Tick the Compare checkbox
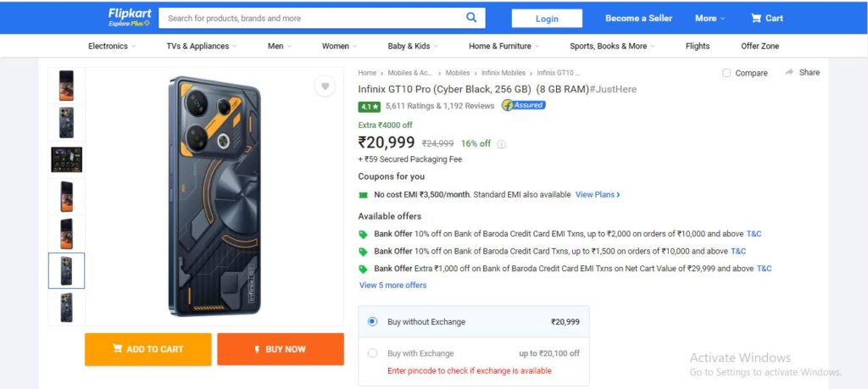The image size is (868, 389). 726,73
